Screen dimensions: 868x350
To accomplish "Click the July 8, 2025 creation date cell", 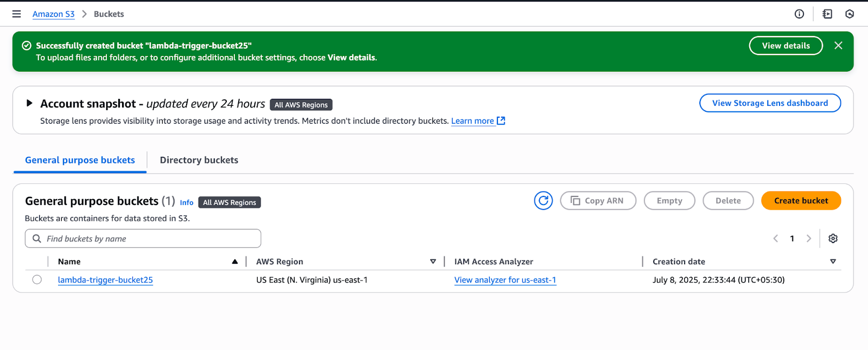I will click(x=718, y=280).
